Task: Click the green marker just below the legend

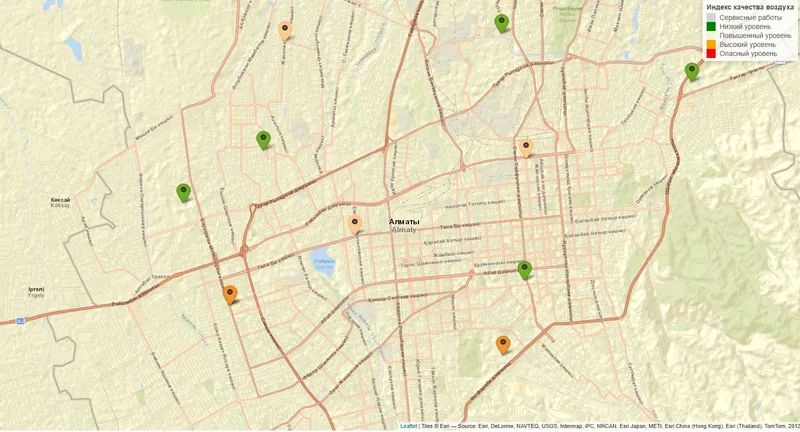Action: tap(691, 71)
